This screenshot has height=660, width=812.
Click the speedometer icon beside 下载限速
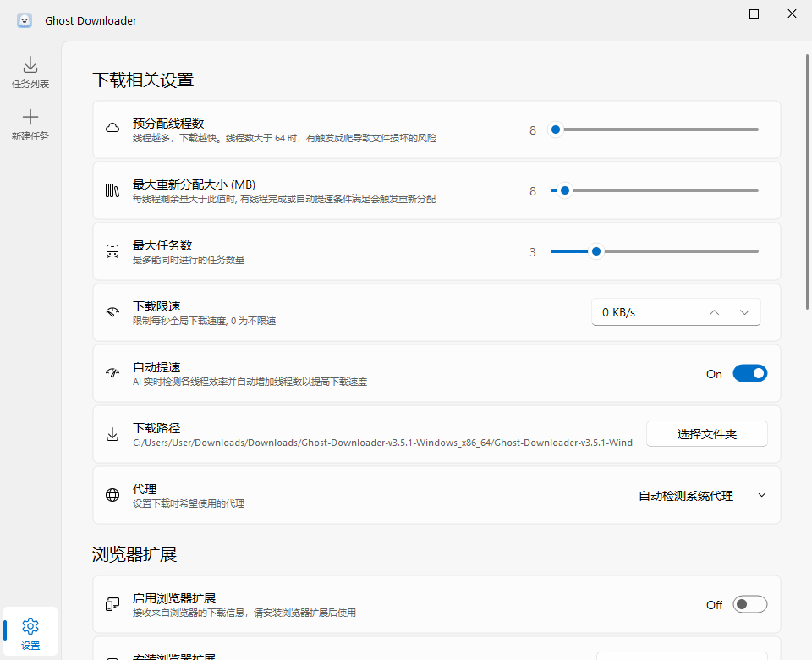[112, 312]
